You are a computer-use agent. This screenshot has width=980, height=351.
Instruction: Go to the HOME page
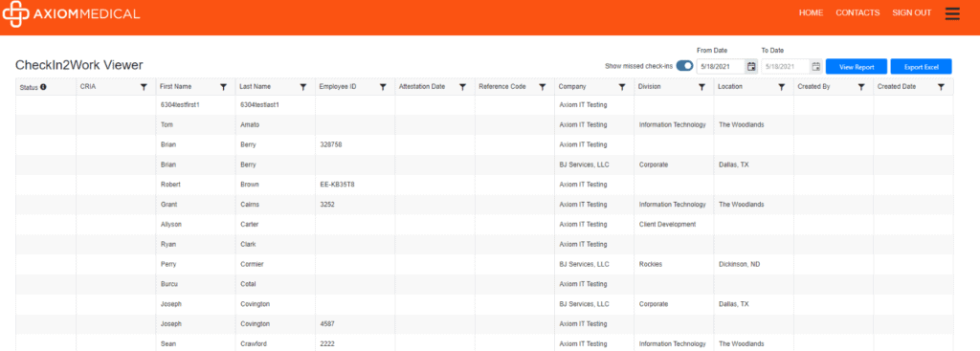(x=812, y=12)
